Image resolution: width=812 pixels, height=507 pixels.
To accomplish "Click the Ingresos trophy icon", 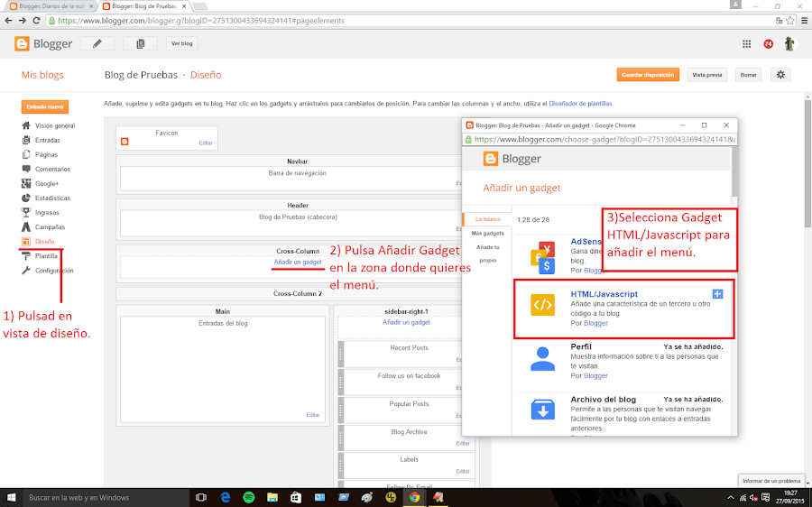I will pyautogui.click(x=26, y=212).
